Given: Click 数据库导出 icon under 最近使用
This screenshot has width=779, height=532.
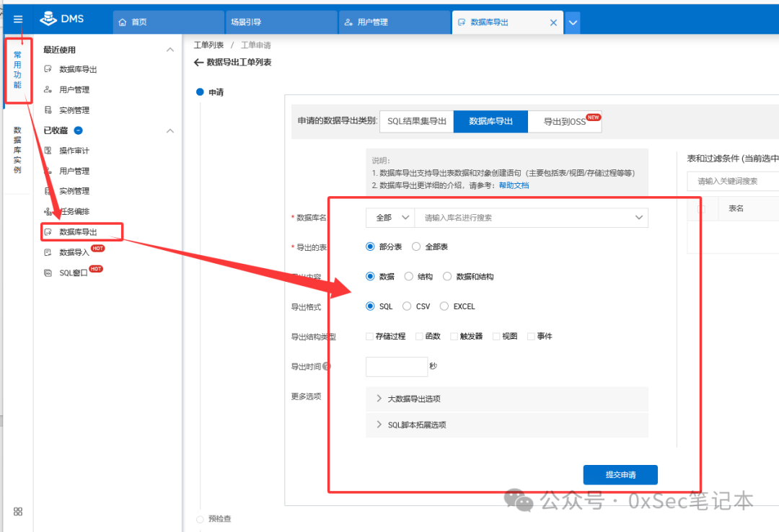Looking at the screenshot, I should point(48,69).
